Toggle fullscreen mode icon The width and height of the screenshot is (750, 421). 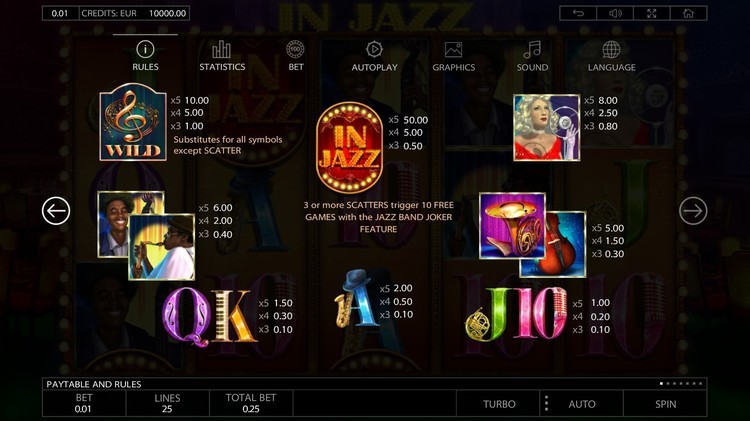point(651,13)
